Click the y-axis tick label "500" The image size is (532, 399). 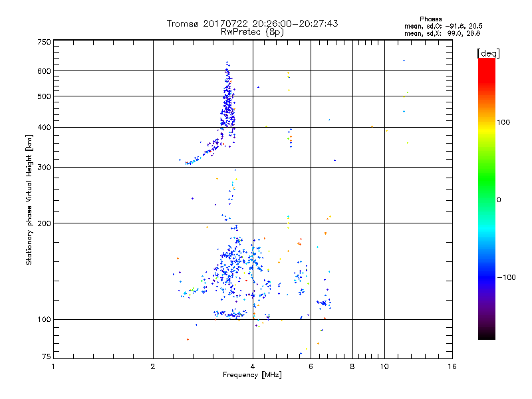[x=44, y=96]
